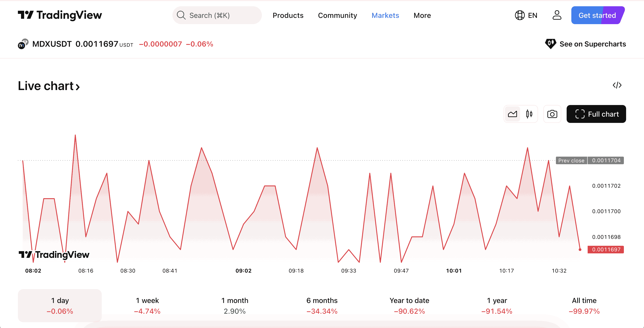644x328 pixels.
Task: Open the Full chart button
Action: click(596, 114)
